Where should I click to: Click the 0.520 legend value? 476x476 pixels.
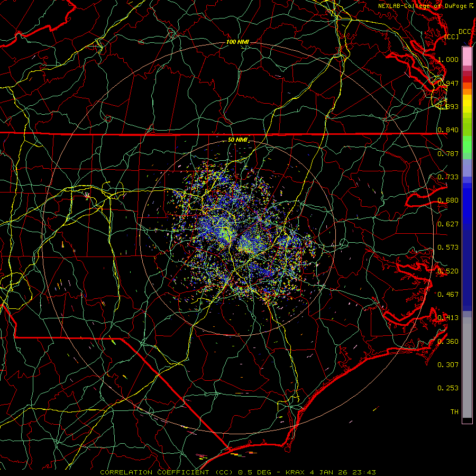point(448,271)
